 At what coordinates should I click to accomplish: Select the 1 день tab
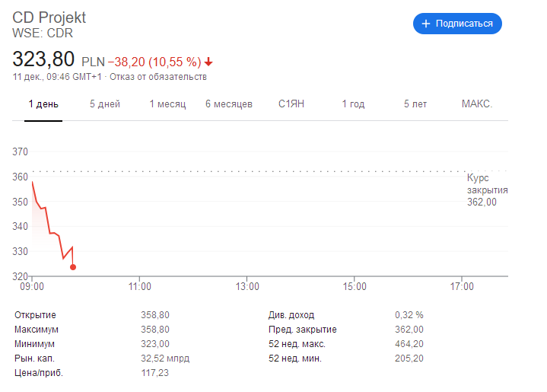(x=43, y=104)
